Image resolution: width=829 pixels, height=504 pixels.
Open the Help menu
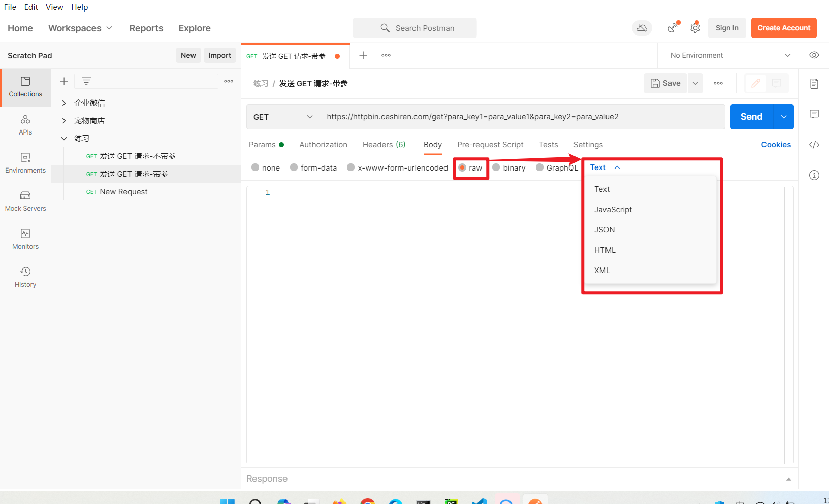pyautogui.click(x=80, y=7)
